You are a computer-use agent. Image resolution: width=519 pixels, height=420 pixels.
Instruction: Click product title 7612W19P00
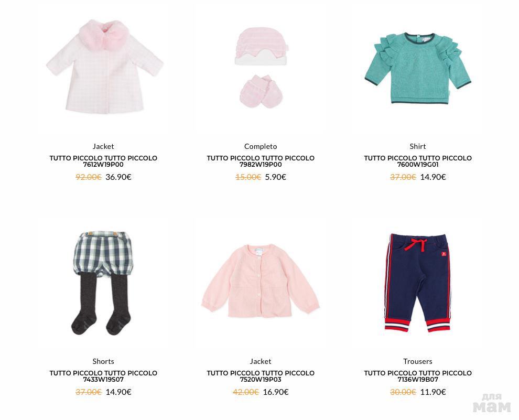(x=103, y=161)
